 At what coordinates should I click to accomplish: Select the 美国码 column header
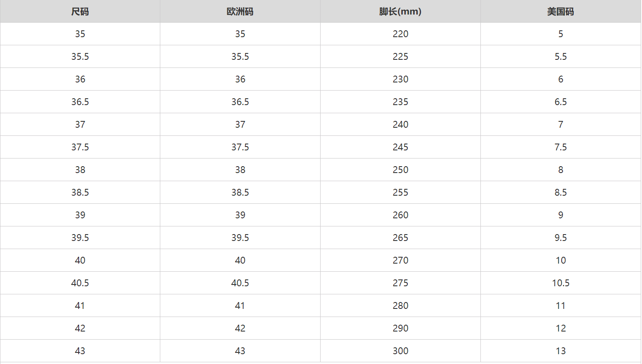(x=560, y=12)
